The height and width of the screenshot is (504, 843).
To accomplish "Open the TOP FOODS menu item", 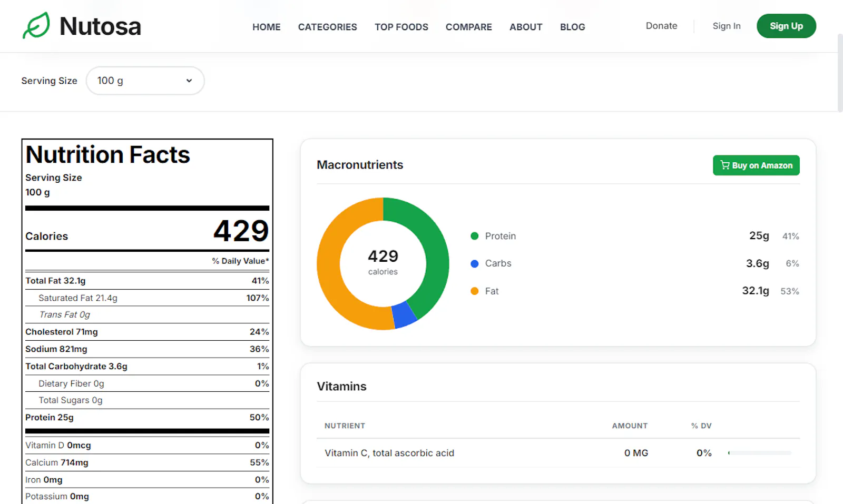I will click(401, 27).
